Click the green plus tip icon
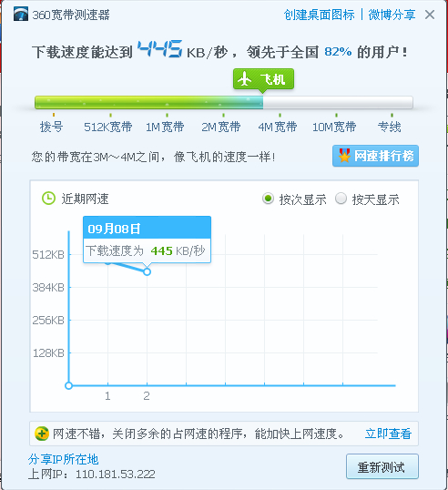448x490 pixels. click(x=42, y=434)
